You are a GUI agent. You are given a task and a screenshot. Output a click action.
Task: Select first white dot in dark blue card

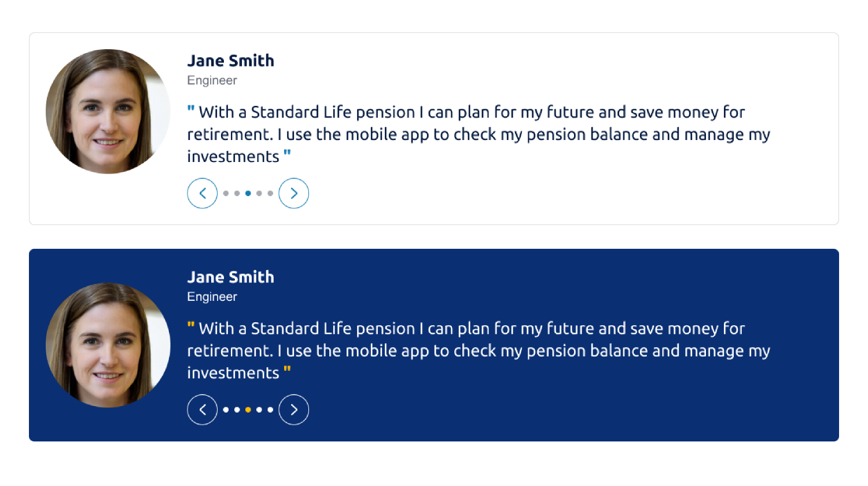click(226, 410)
